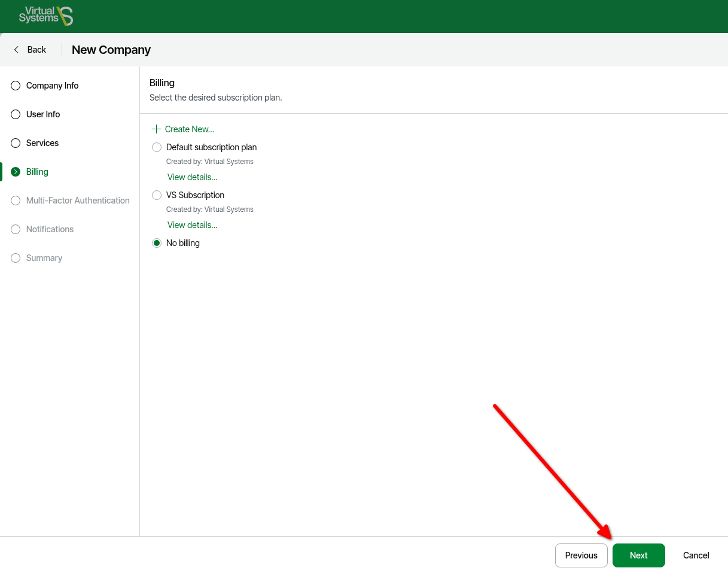Click the plus icon beside Create New
This screenshot has width=728, height=574.
point(156,129)
